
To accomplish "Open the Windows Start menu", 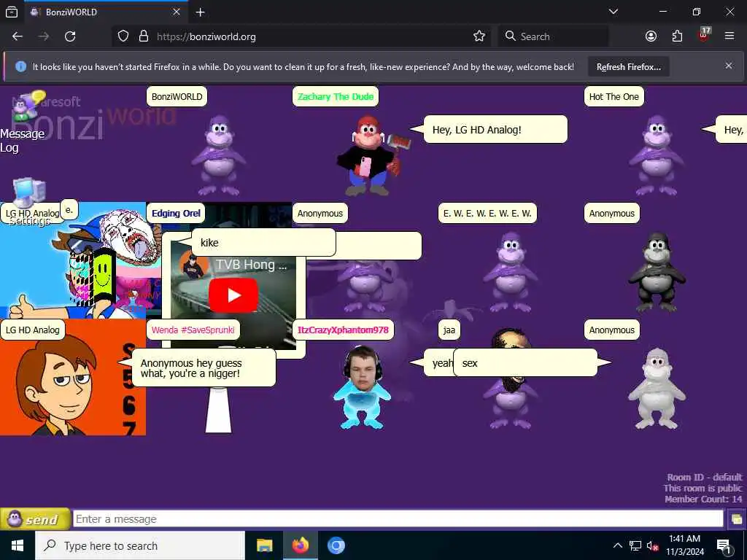I will pos(18,545).
